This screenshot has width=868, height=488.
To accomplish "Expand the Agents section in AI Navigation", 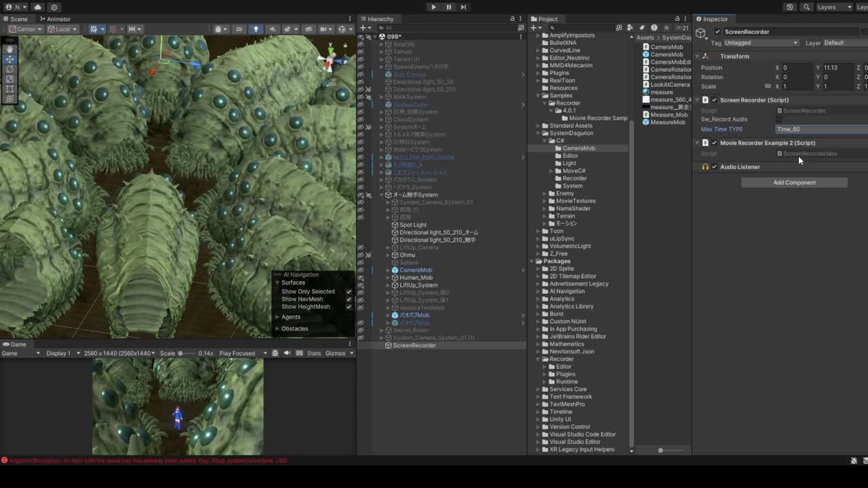I will 277,317.
